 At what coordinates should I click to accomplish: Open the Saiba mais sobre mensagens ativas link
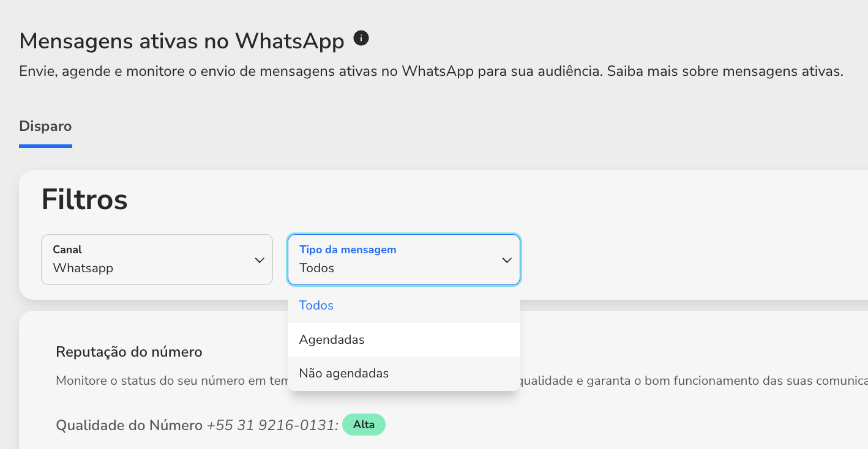725,72
